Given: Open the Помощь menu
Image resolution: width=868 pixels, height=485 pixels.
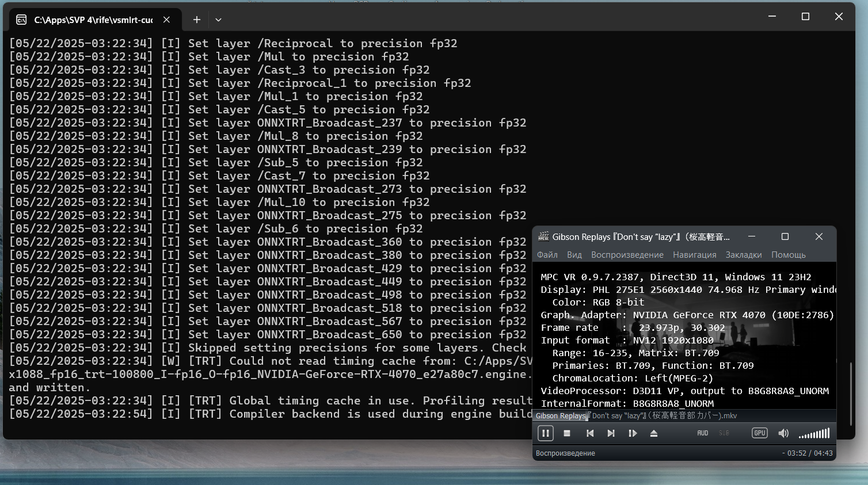Looking at the screenshot, I should pyautogui.click(x=788, y=255).
